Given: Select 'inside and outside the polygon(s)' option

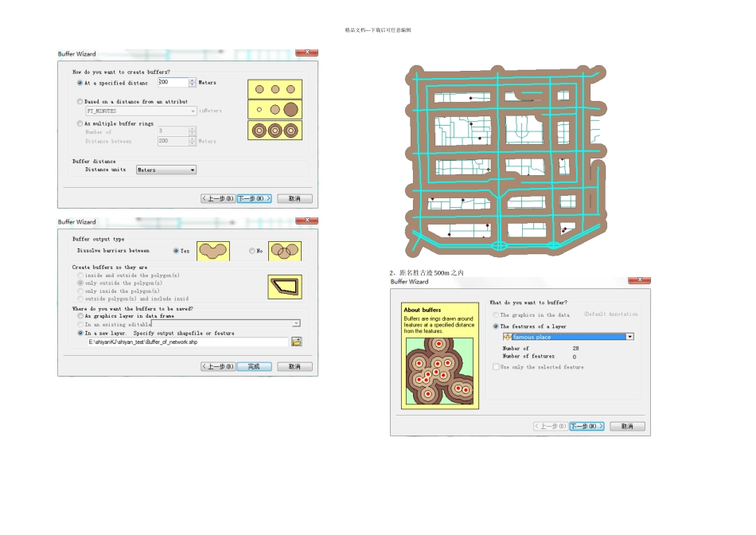Looking at the screenshot, I should click(x=80, y=275).
